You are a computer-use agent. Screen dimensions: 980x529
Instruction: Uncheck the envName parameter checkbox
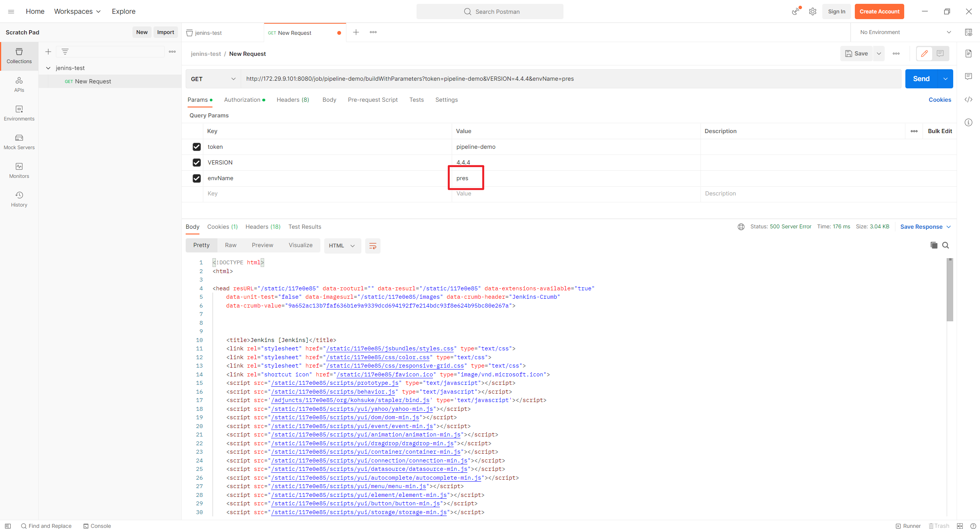coord(197,178)
